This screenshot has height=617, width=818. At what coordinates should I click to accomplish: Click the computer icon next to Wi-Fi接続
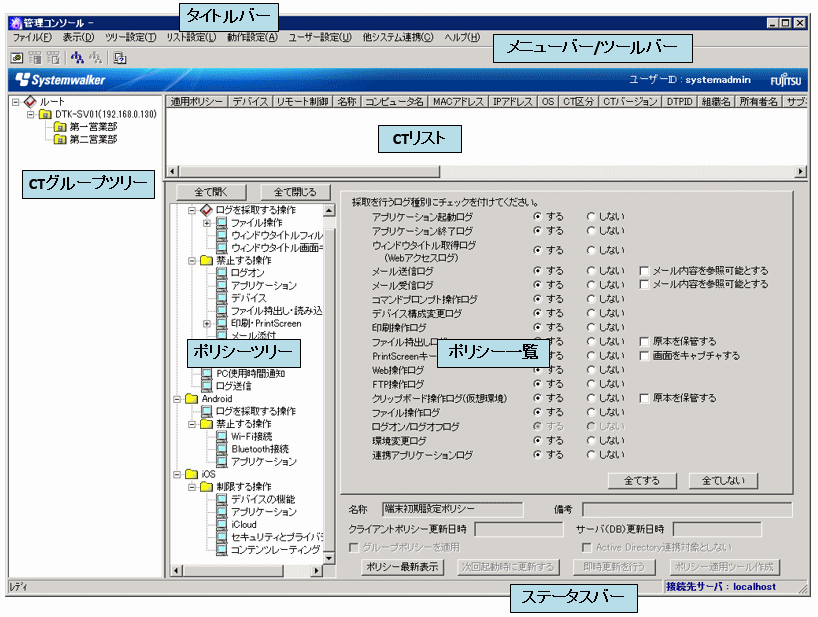point(222,437)
